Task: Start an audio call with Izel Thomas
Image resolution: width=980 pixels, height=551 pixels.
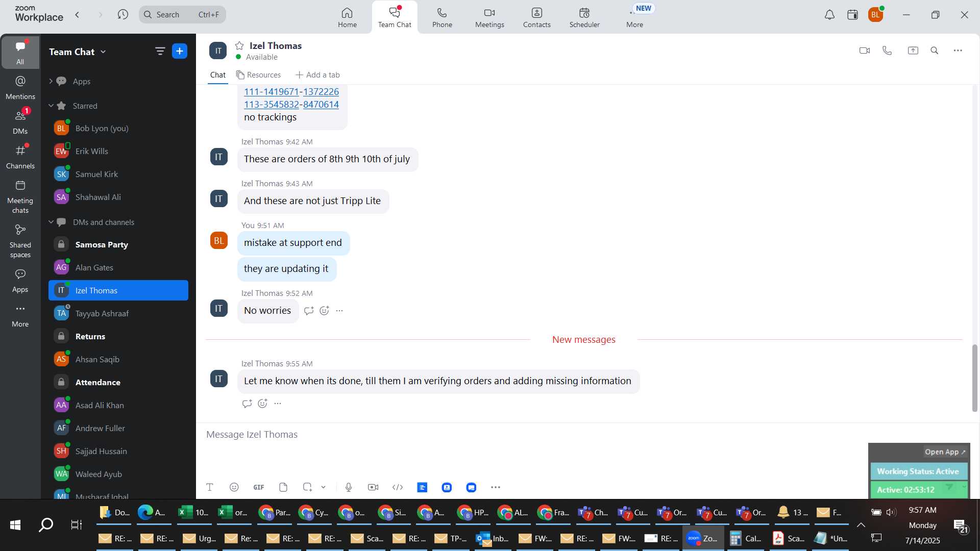Action: (887, 51)
